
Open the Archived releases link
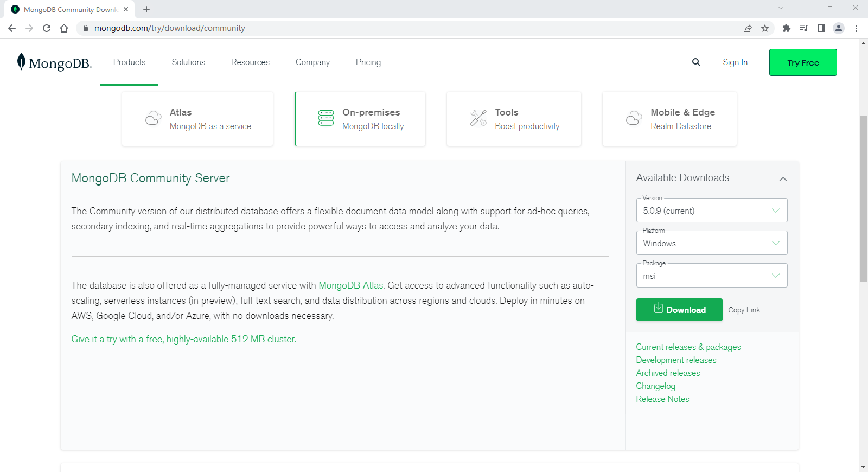click(x=668, y=373)
